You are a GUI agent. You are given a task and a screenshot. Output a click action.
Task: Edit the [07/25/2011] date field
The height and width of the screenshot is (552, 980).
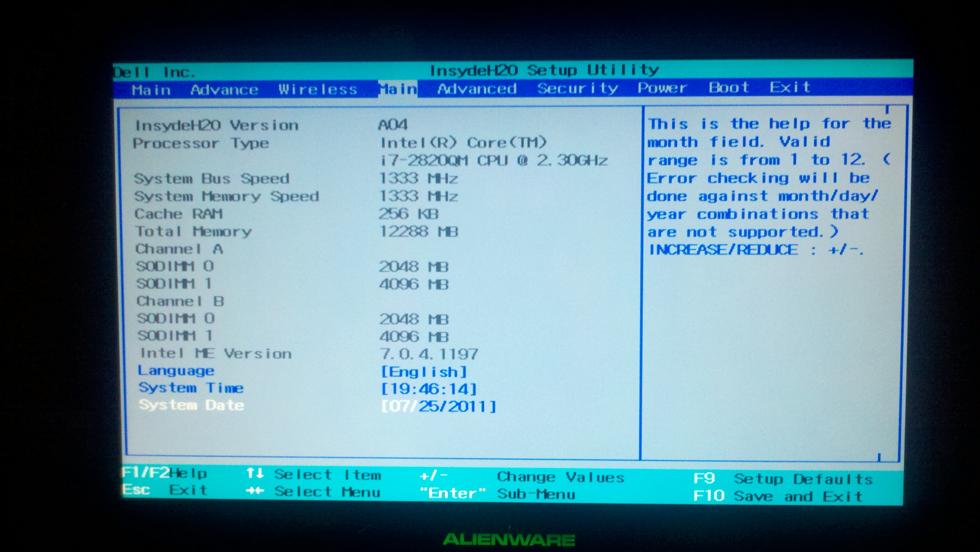(x=439, y=406)
